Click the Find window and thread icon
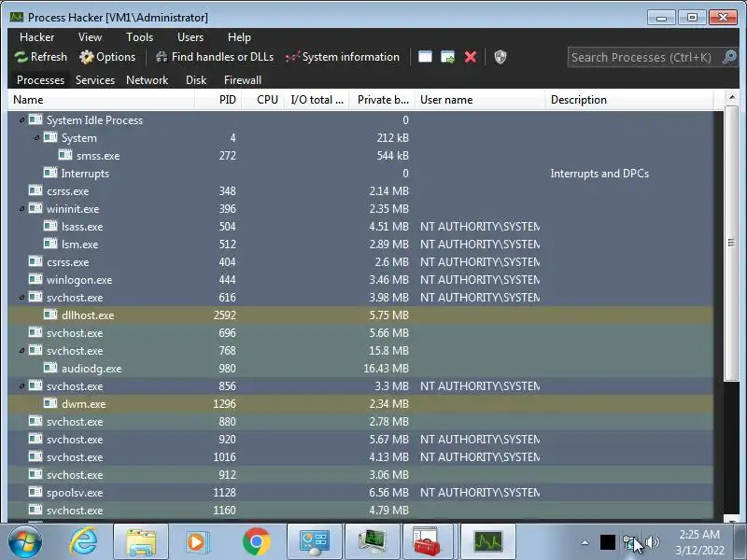Viewport: 747px width, 560px height. [448, 57]
